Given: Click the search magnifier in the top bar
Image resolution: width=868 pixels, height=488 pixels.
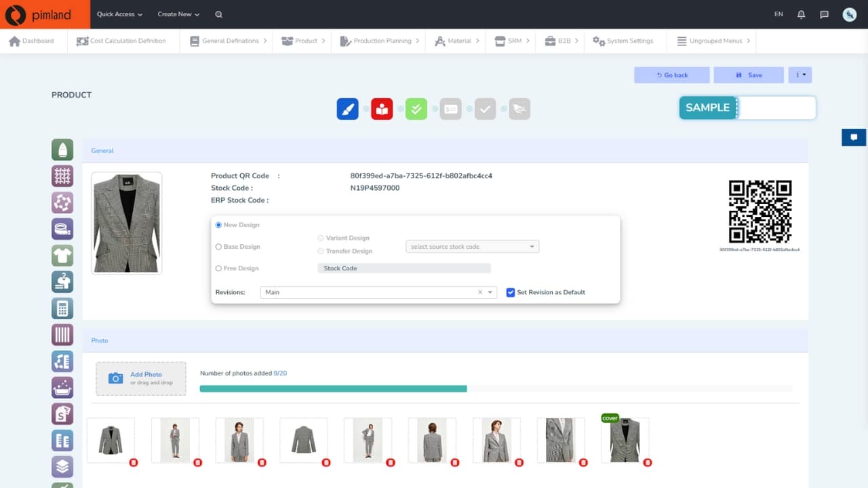Looking at the screenshot, I should 218,14.
